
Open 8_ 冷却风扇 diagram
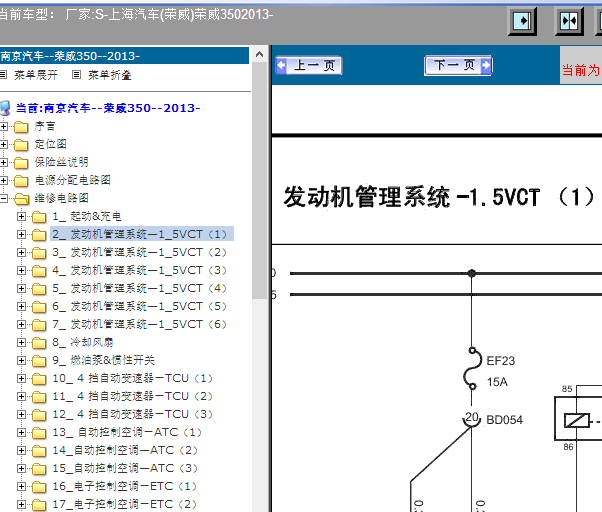tap(83, 342)
